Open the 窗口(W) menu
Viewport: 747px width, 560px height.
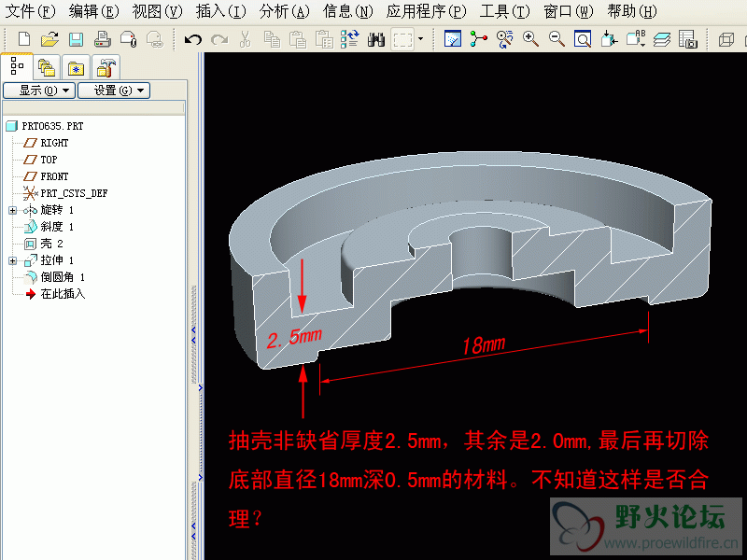pos(569,11)
